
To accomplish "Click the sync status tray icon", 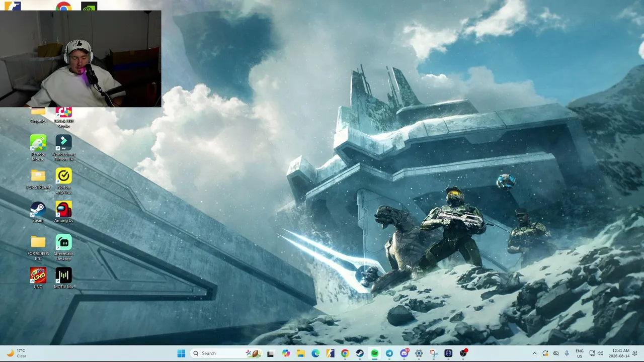I will click(545, 353).
